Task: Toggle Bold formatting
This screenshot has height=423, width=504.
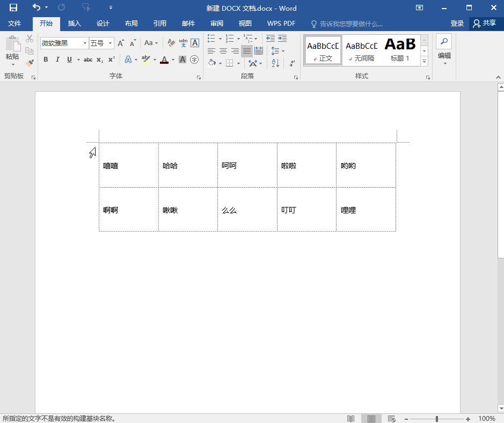Action: click(x=46, y=60)
